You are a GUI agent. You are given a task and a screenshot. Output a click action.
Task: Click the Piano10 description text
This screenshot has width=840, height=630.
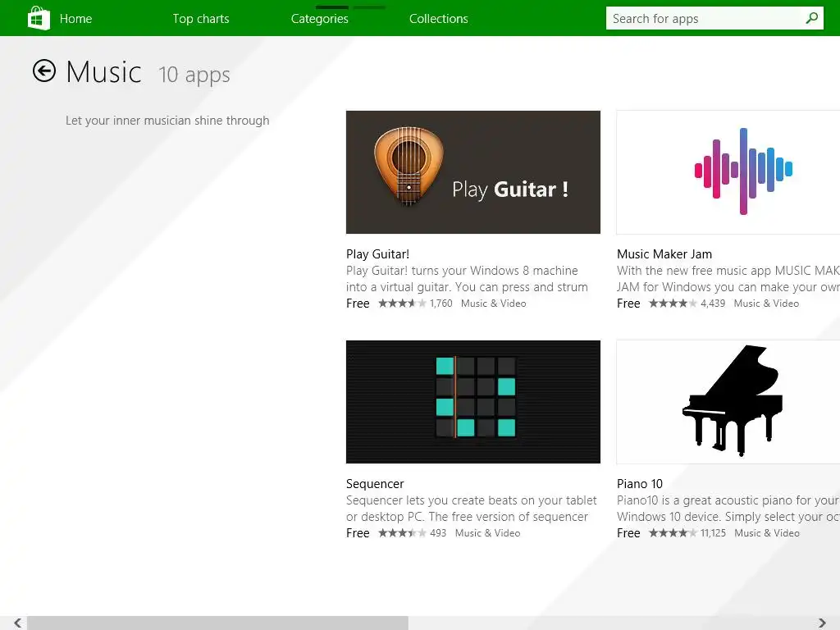click(728, 509)
